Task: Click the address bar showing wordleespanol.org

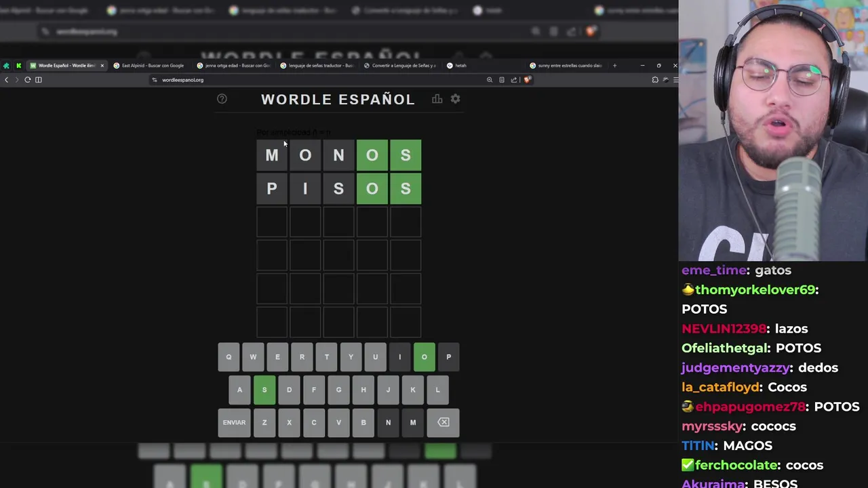Action: 319,80
